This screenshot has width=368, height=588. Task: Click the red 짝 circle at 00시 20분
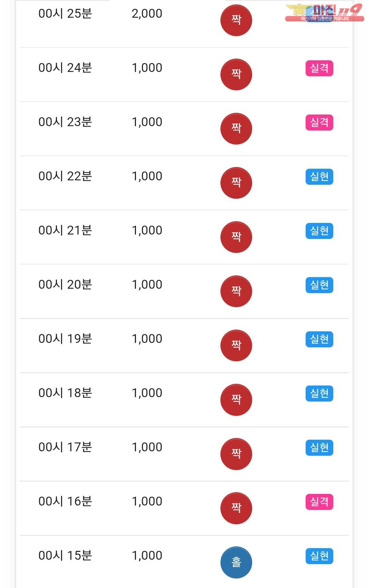click(x=236, y=291)
